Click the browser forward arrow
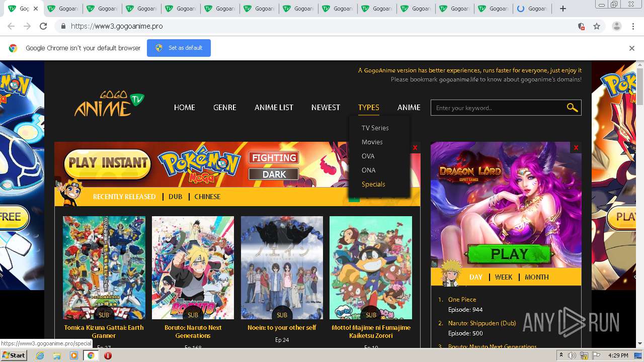The height and width of the screenshot is (362, 644). pyautogui.click(x=27, y=26)
